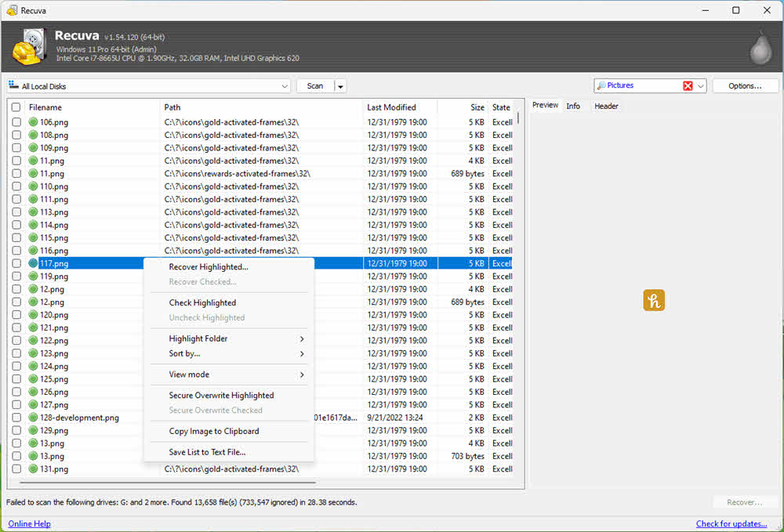Check the checkbox next to 129.png
Viewport: 784px width, 532px height.
(x=16, y=430)
